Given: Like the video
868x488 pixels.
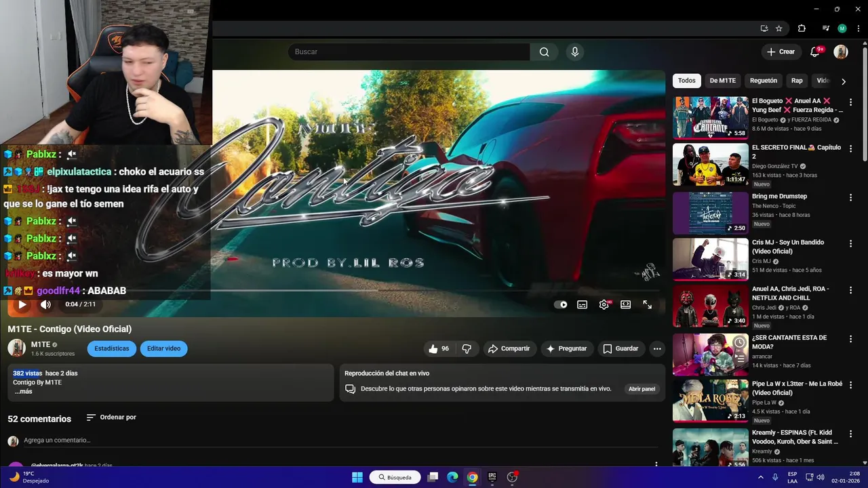Looking at the screenshot, I should click(439, 348).
